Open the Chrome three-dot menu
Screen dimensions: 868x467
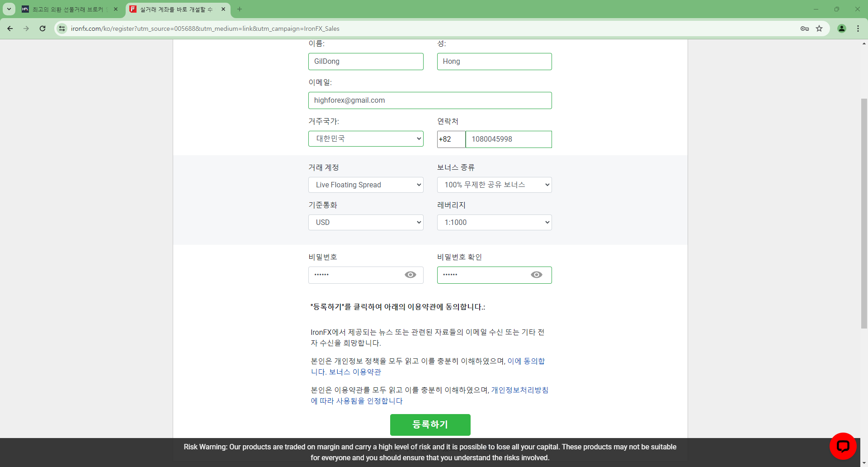click(x=858, y=28)
